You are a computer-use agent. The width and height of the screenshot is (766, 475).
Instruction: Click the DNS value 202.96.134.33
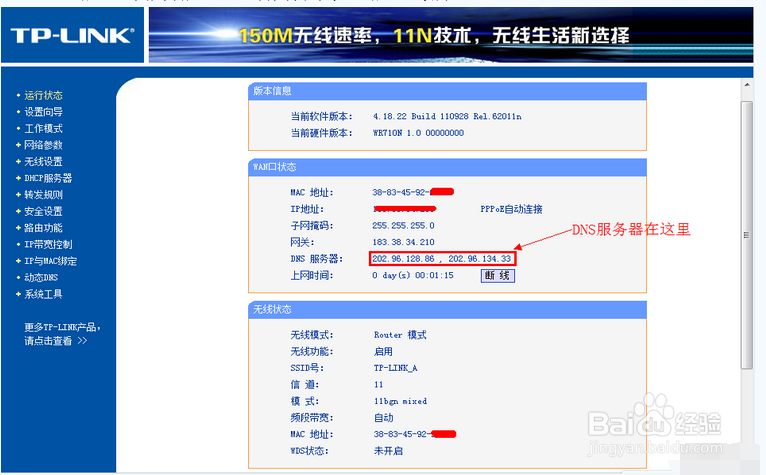[480, 259]
